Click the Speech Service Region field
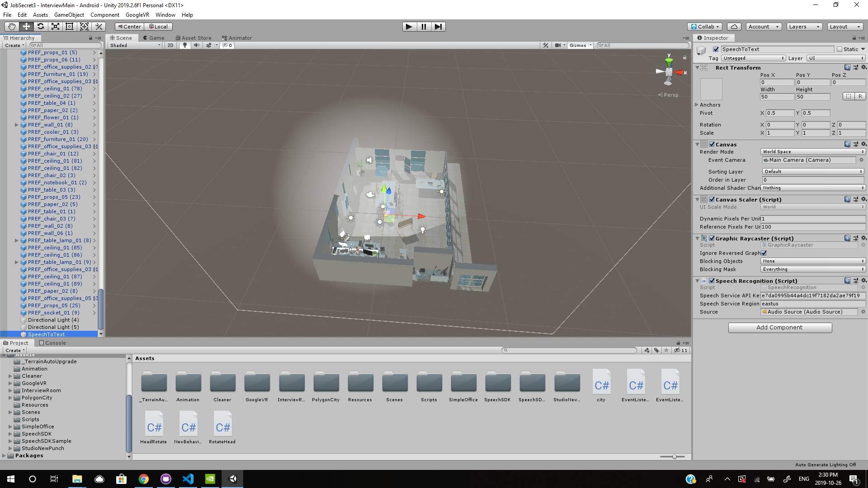868x488 pixels. [813, 304]
